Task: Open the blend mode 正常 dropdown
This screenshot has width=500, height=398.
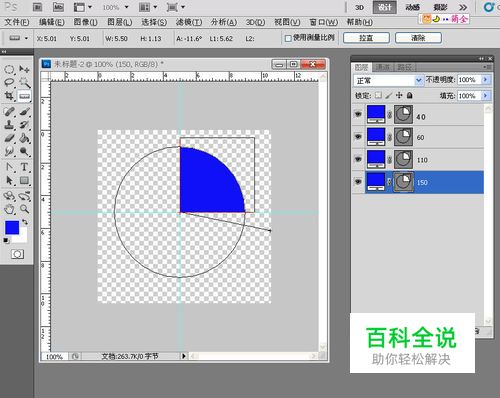Action: click(x=388, y=80)
